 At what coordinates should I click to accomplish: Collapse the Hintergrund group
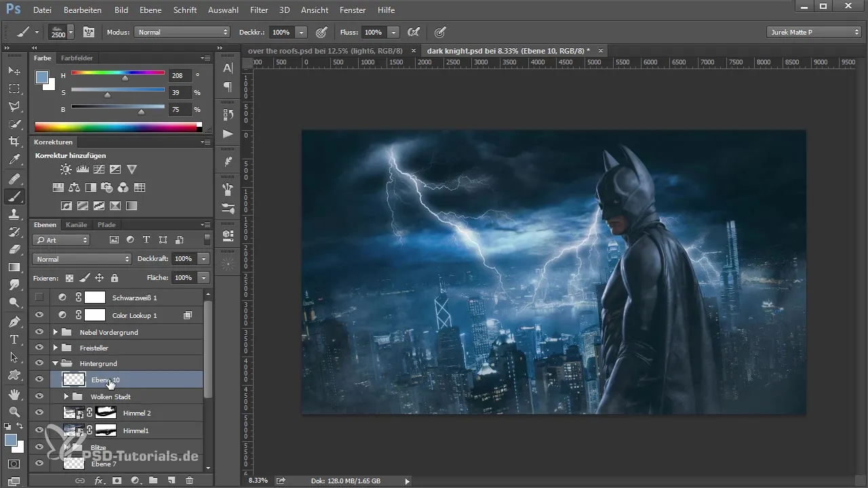pos(56,363)
